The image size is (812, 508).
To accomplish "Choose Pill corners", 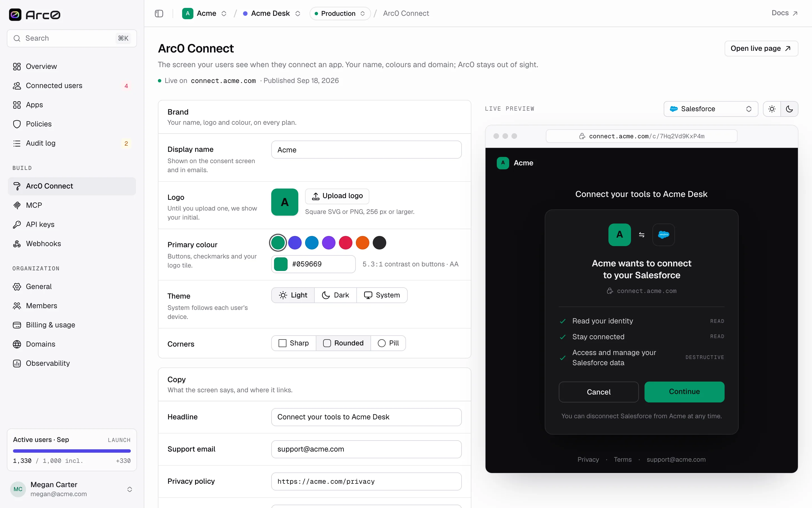I will point(388,343).
